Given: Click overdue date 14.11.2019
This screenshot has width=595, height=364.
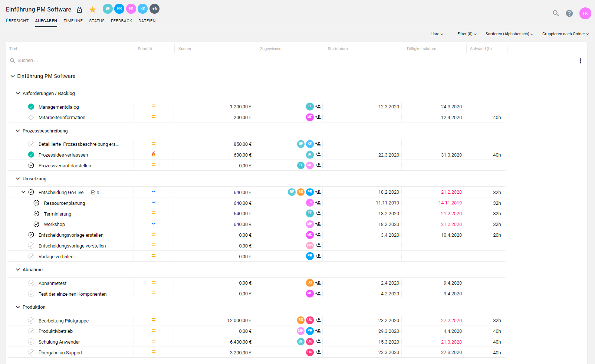Looking at the screenshot, I should coord(450,203).
